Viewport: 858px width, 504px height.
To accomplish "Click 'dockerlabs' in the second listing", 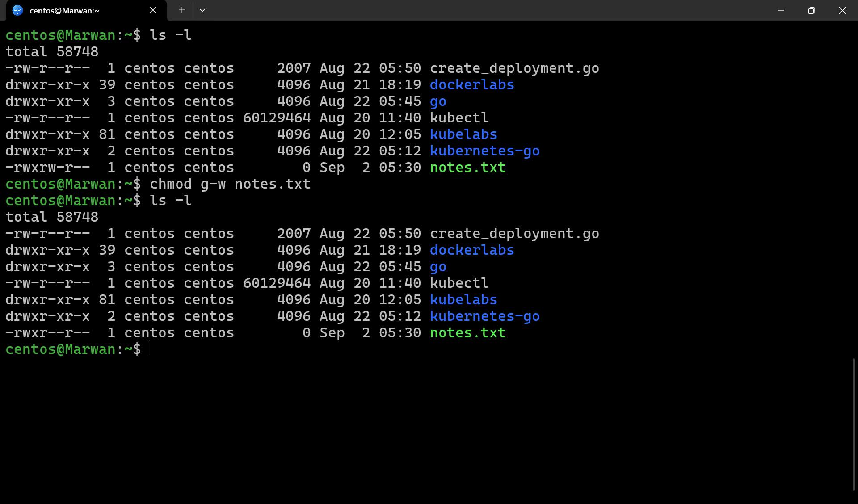I will click(x=472, y=250).
